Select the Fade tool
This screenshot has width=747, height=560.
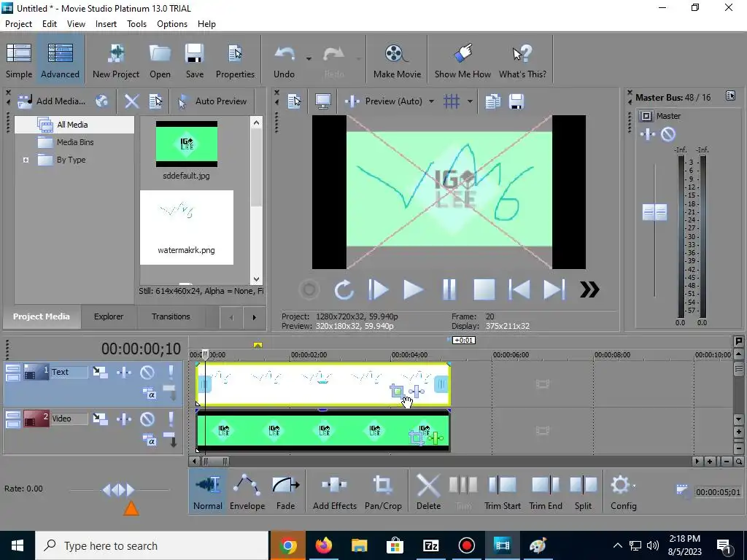tap(285, 493)
